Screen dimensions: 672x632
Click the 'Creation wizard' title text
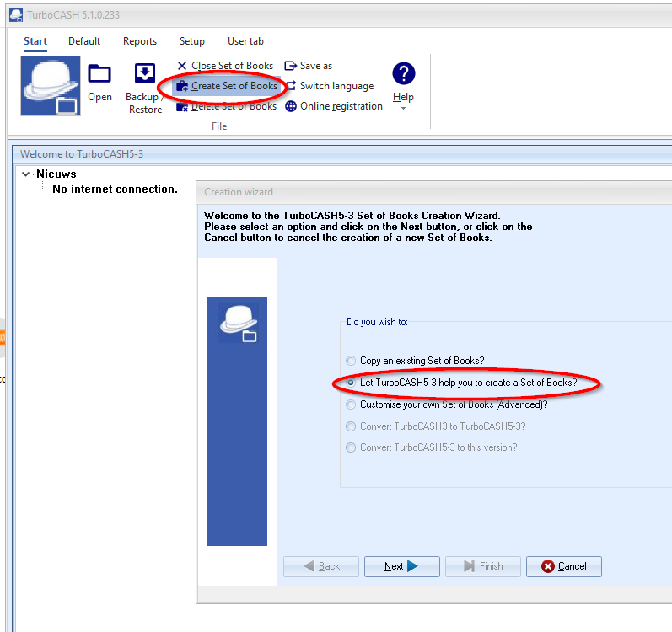[x=239, y=192]
